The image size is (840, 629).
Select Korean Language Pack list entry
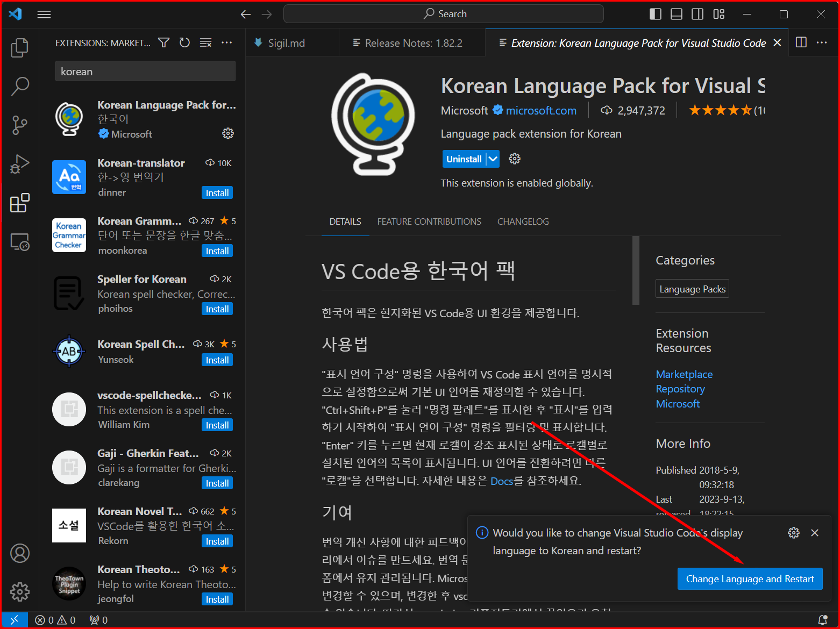tap(143, 119)
